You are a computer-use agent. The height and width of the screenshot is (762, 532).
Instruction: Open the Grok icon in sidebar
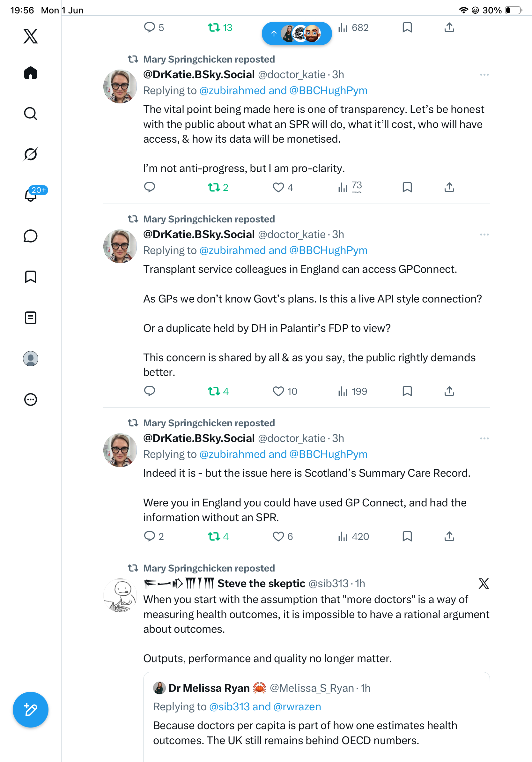pos(31,154)
